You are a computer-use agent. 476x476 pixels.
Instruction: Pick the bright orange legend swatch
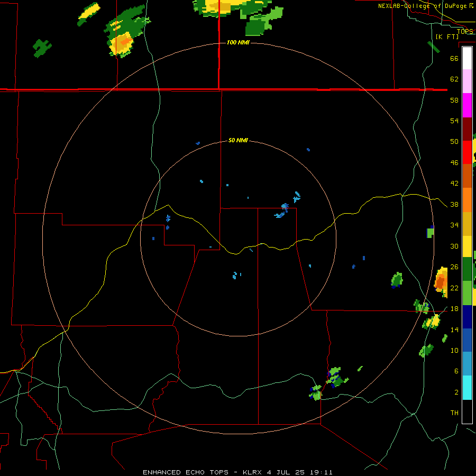coord(467,199)
